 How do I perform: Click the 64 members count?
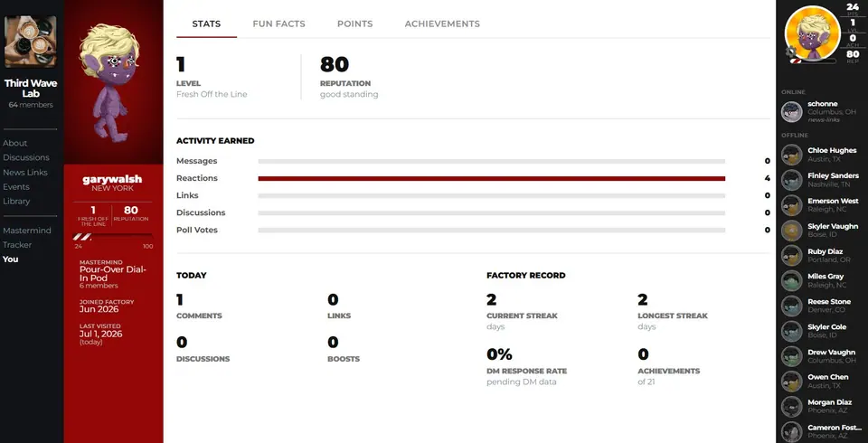click(31, 105)
